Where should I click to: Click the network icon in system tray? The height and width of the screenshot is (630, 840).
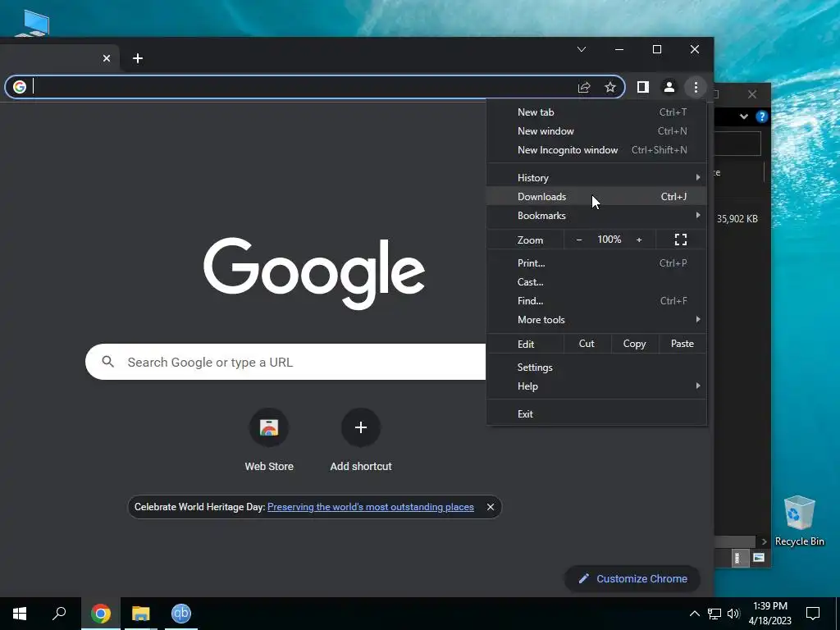click(714, 614)
